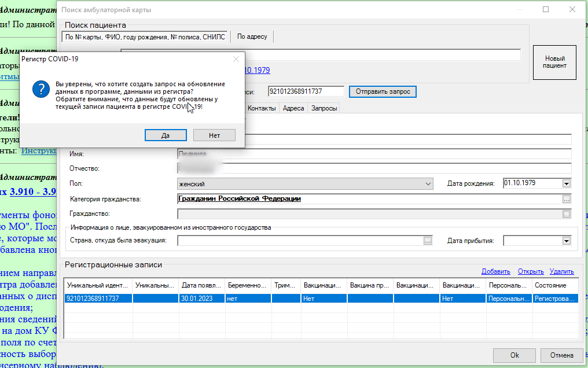Select the Регистрова... status cell

(555, 299)
